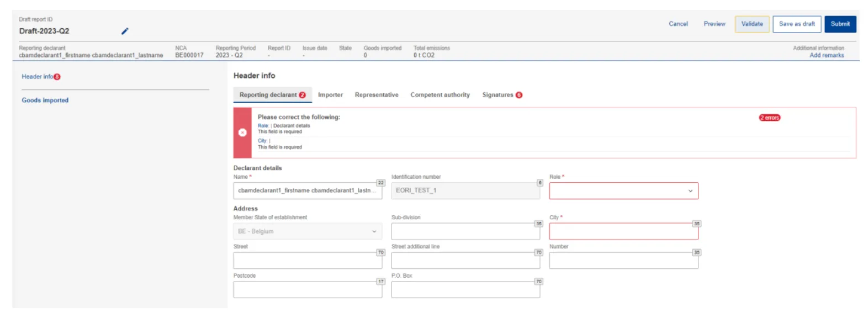Click the pencil icon to edit draft report ID
The height and width of the screenshot is (318, 868).
(125, 31)
